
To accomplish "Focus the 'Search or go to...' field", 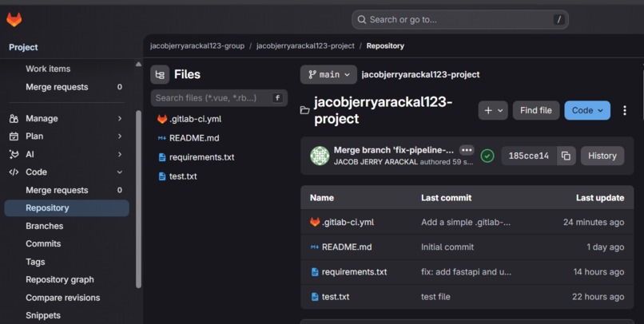I will click(x=460, y=20).
